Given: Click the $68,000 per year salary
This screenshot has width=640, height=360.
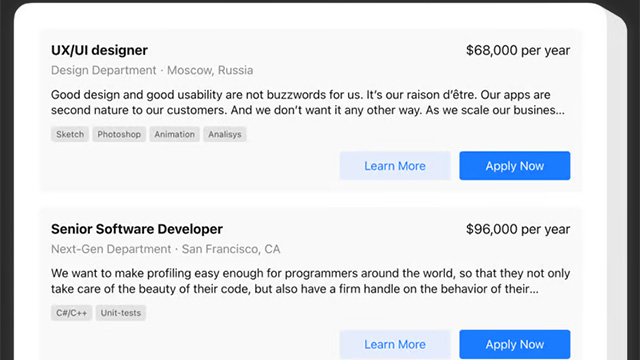Looking at the screenshot, I should click(x=518, y=50).
